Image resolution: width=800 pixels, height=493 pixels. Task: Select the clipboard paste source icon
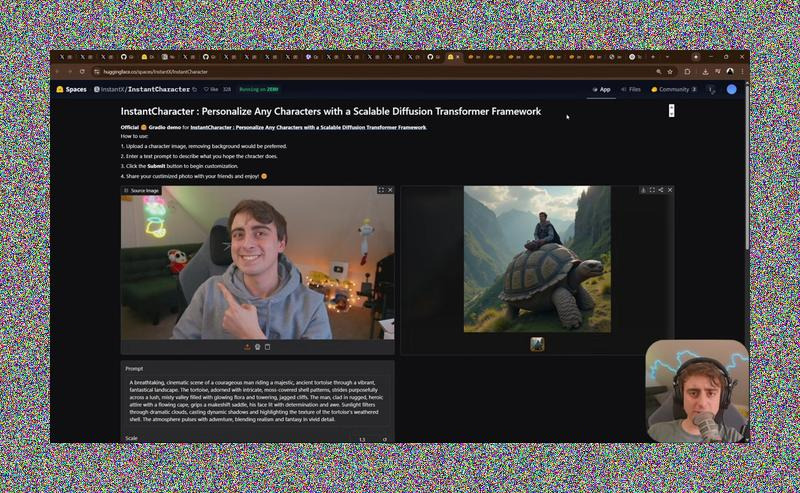tap(267, 347)
